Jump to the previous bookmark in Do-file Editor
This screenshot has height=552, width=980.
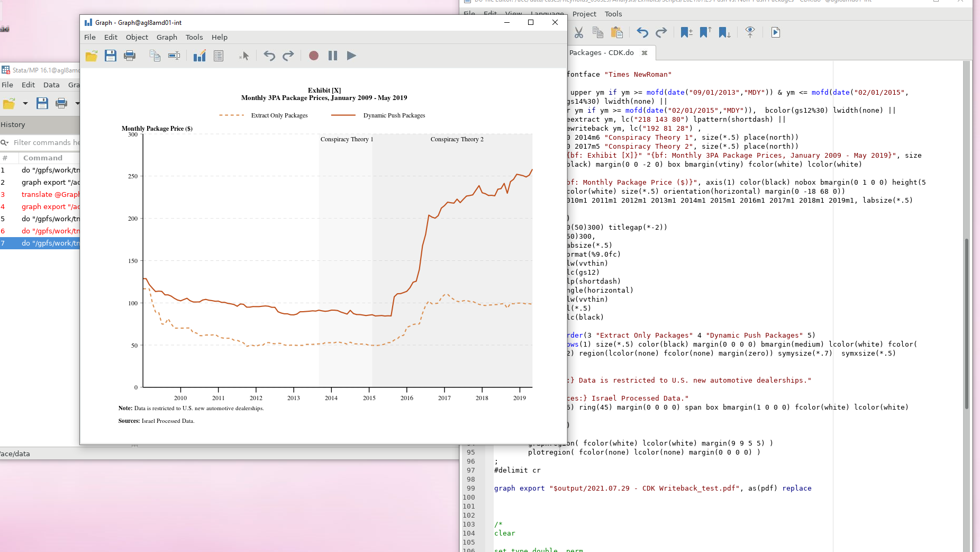coord(705,33)
